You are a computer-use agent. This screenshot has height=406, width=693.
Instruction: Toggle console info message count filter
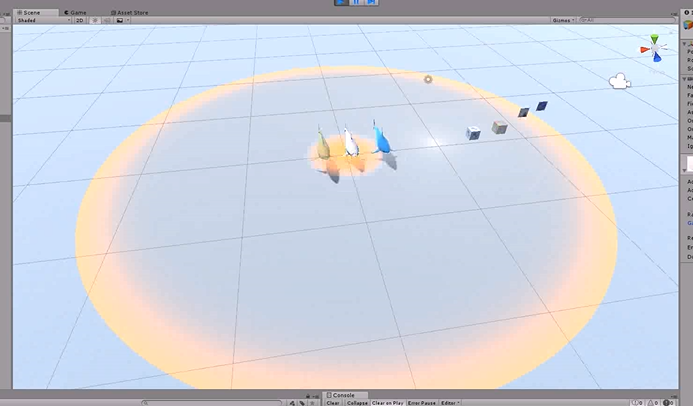point(637,403)
